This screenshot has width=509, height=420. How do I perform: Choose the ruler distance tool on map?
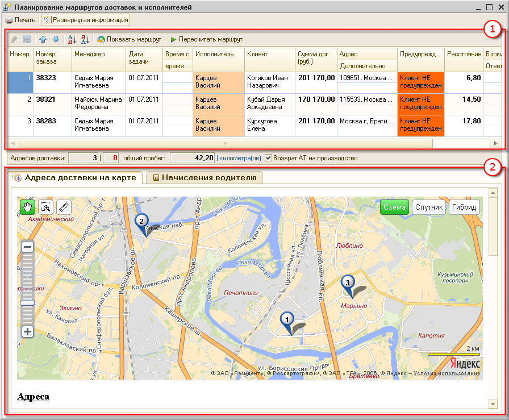(x=64, y=207)
